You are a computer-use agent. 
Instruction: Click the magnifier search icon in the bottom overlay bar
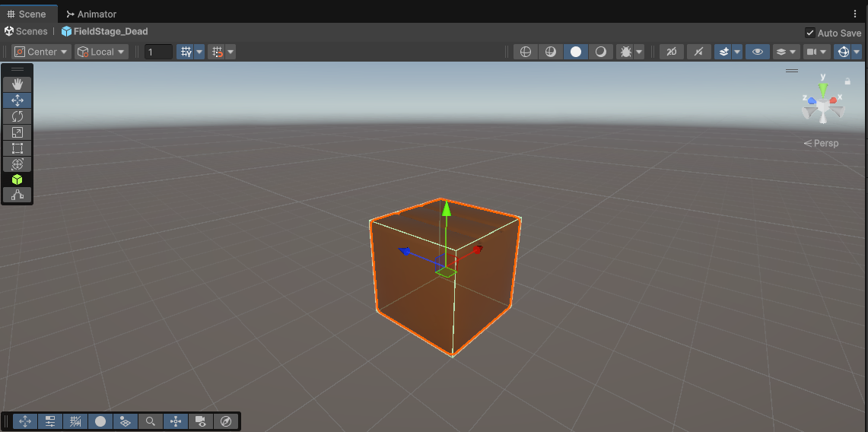pos(151,421)
